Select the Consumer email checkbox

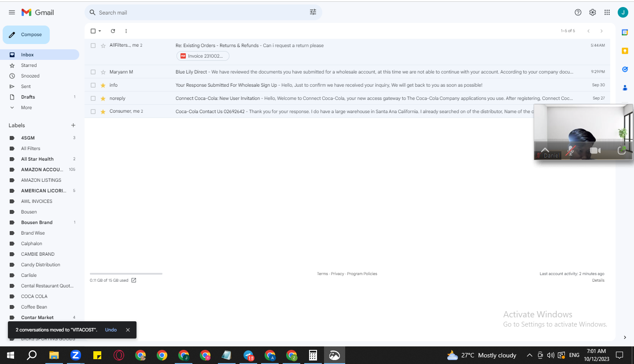[93, 111]
